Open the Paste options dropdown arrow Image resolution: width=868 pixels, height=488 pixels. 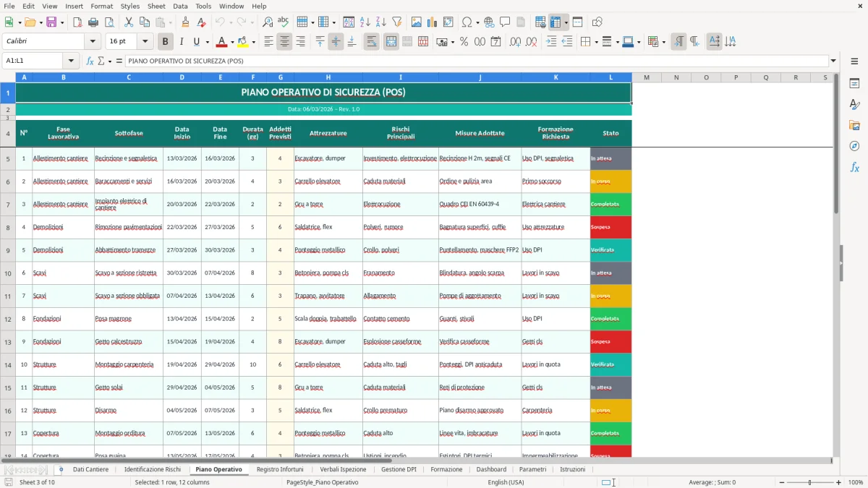(x=170, y=22)
